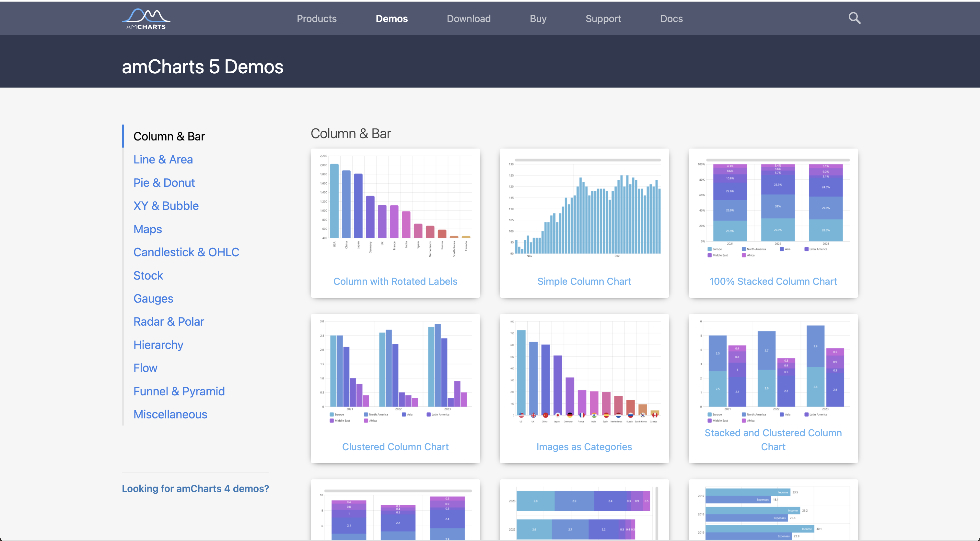The image size is (980, 541).
Task: Select Line & Area category
Action: pyautogui.click(x=163, y=159)
